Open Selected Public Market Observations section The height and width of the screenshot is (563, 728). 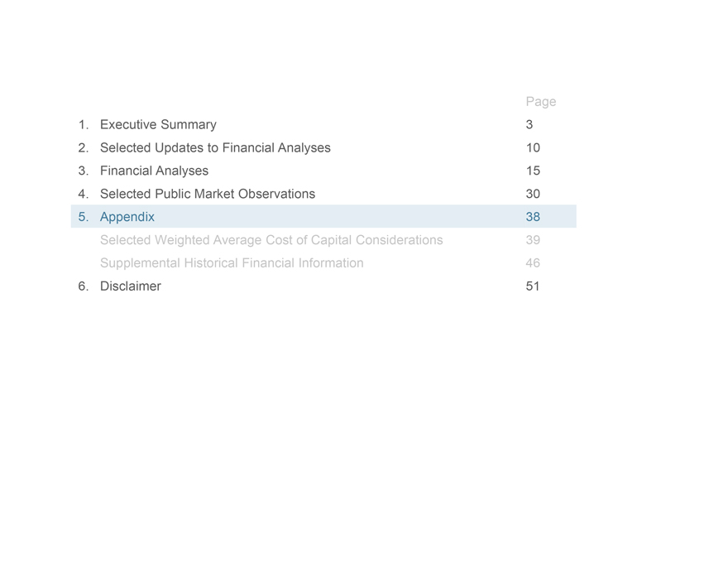click(208, 195)
